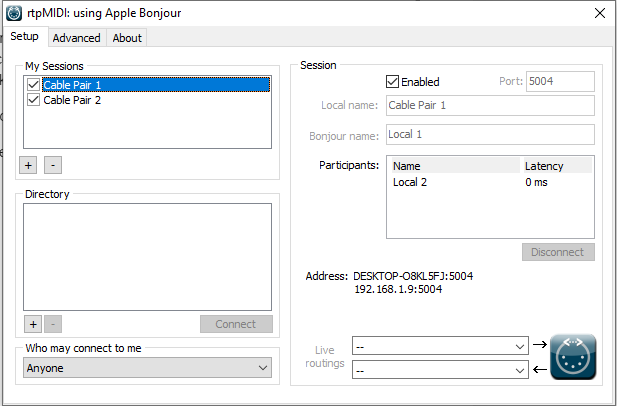Click the Latency column header
This screenshot has height=406, width=617.
tap(558, 166)
